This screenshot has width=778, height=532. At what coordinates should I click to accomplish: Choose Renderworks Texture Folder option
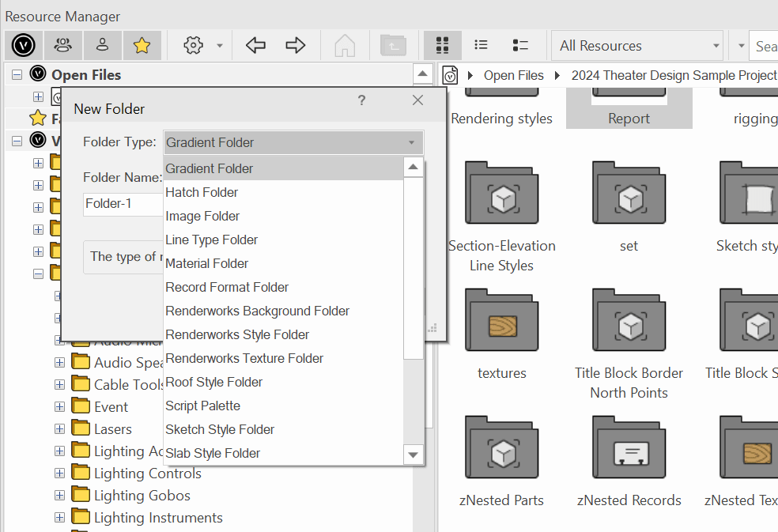coord(283,358)
